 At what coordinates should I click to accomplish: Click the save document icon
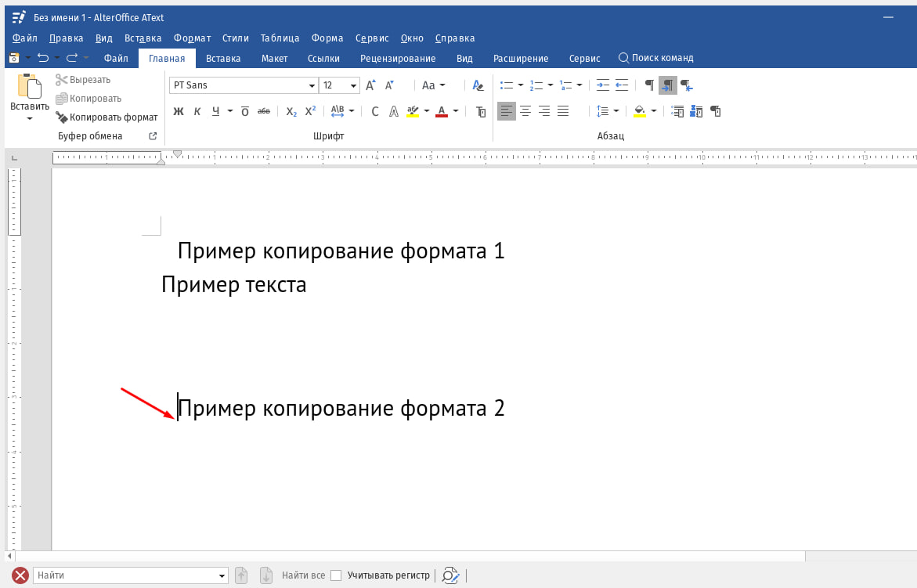pyautogui.click(x=14, y=58)
